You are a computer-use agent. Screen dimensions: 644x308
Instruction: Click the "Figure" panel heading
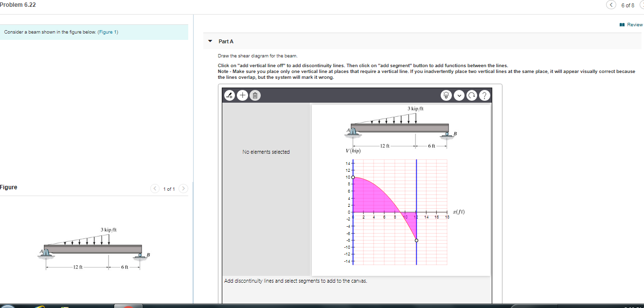[x=9, y=187]
